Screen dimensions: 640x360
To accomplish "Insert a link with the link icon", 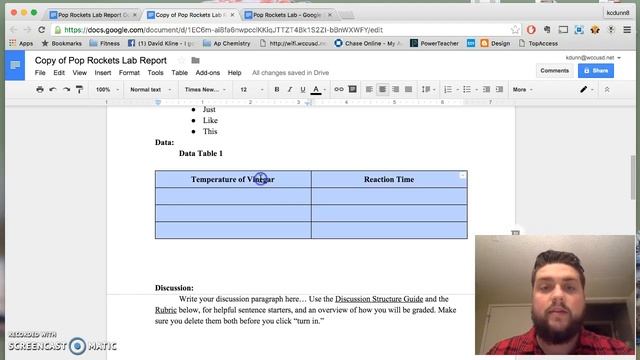I will click(x=339, y=89).
